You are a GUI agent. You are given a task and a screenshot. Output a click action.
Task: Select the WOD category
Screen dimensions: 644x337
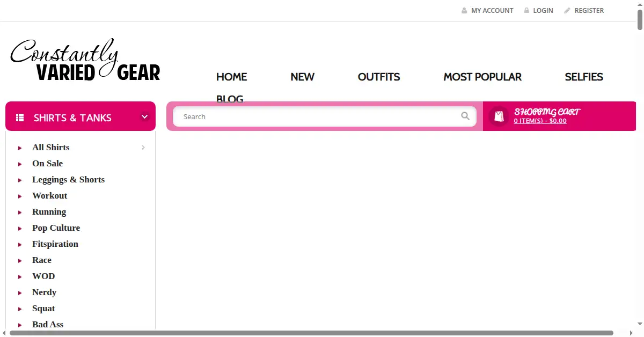[43, 276]
